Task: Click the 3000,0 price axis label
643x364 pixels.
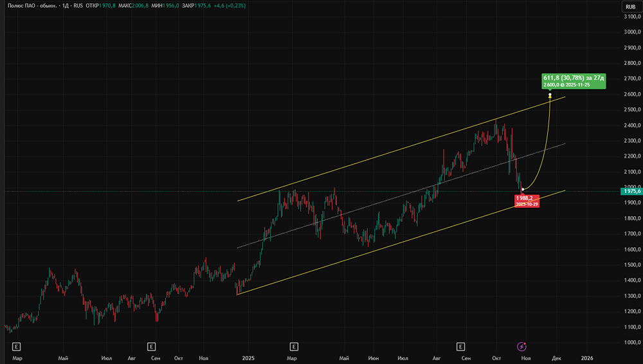Action: click(632, 32)
